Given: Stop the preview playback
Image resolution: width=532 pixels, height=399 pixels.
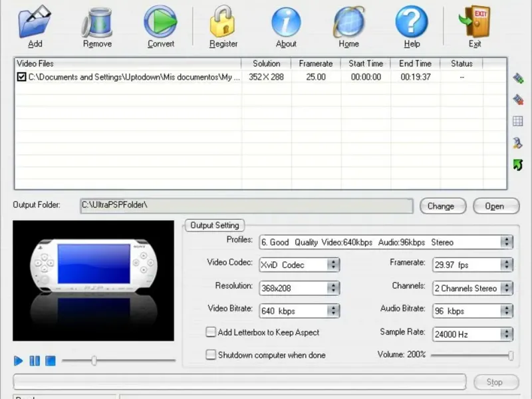Looking at the screenshot, I should point(51,360).
